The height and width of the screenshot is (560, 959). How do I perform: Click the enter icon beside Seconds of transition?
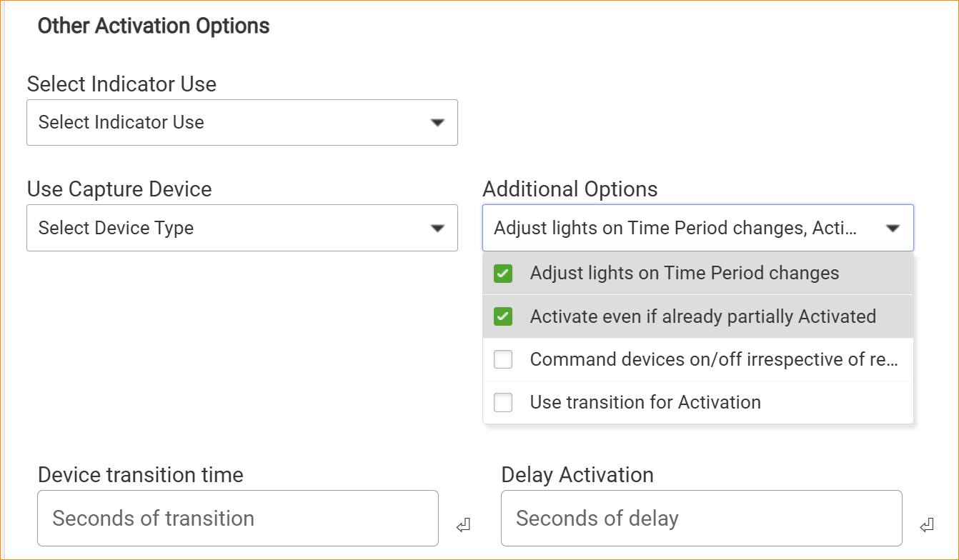tap(463, 526)
